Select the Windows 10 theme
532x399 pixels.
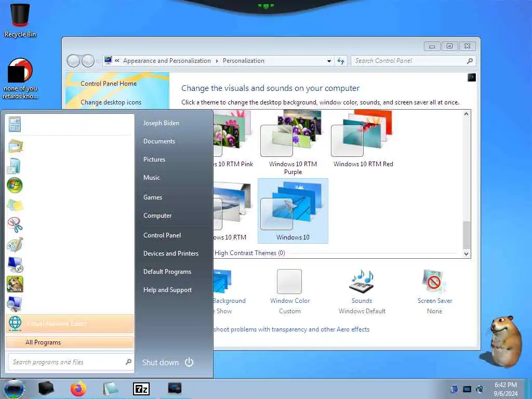(x=293, y=211)
